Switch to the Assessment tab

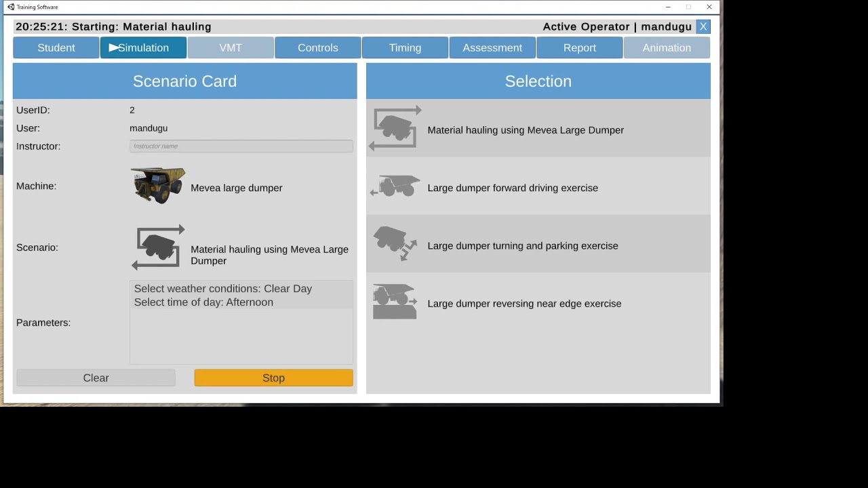492,47
